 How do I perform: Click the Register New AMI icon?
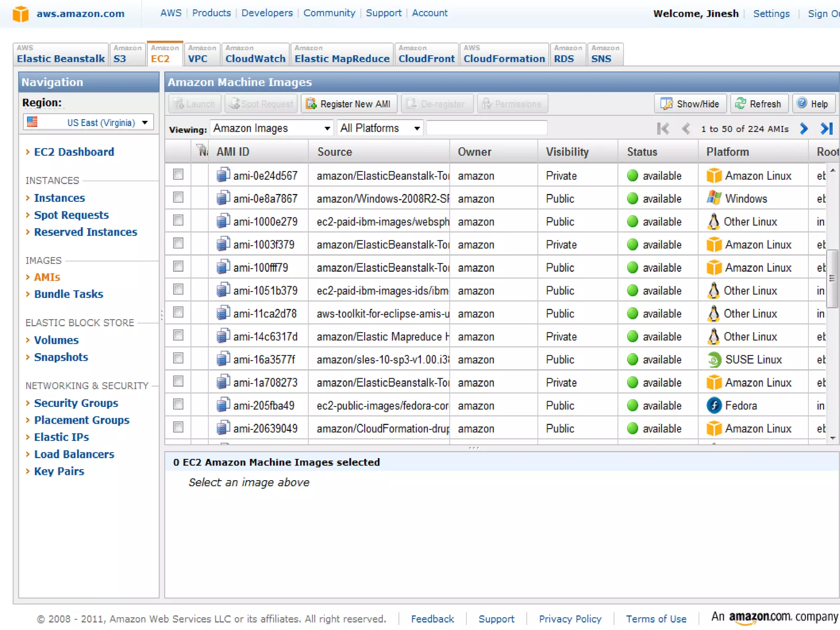coord(311,104)
